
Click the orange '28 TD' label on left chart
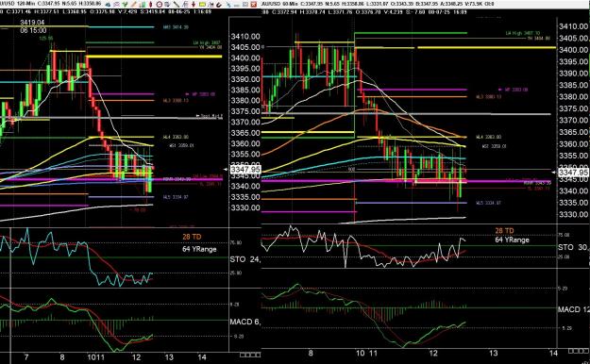pyautogui.click(x=192, y=237)
